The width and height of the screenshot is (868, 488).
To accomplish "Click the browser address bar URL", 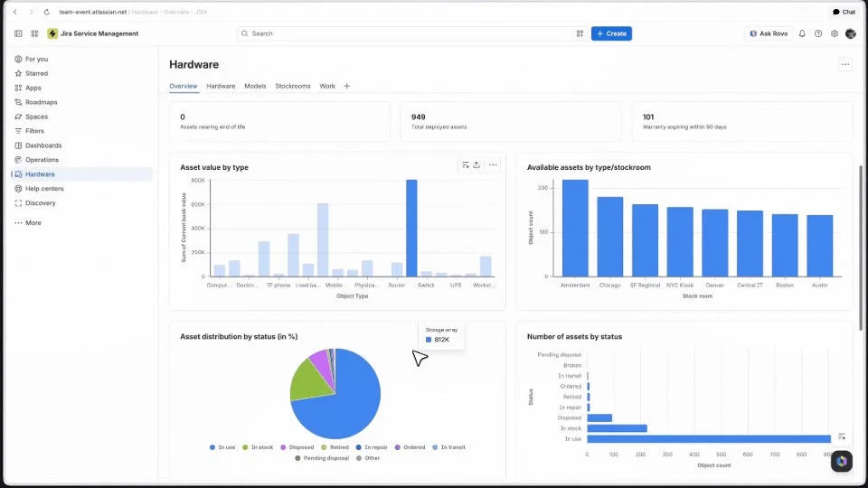I will (x=133, y=12).
